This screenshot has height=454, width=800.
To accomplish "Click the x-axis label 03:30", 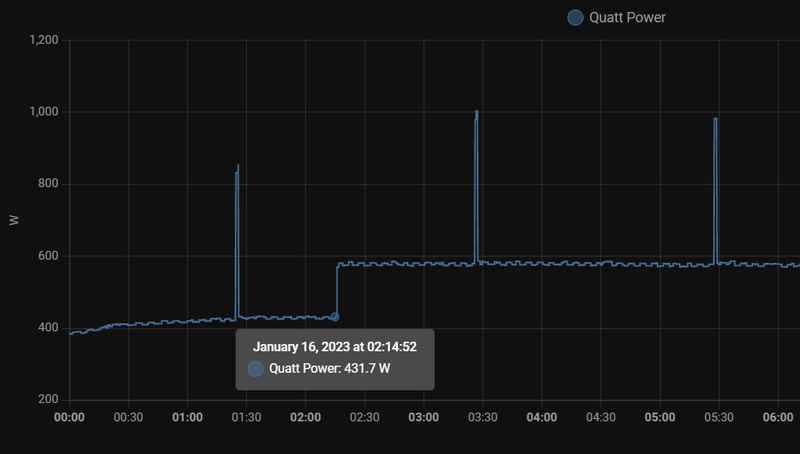I will (x=483, y=417).
